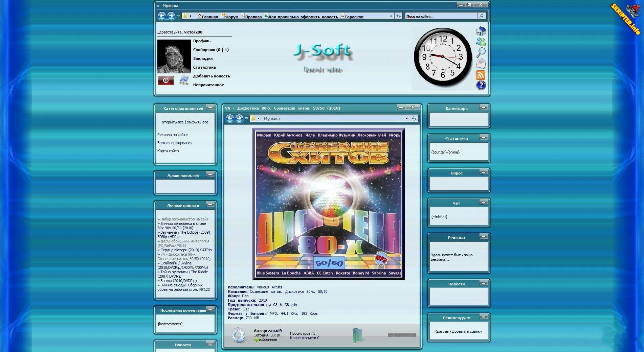Open Сообщения (0 | 1) link
This screenshot has height=352, width=644.
coord(211,50)
